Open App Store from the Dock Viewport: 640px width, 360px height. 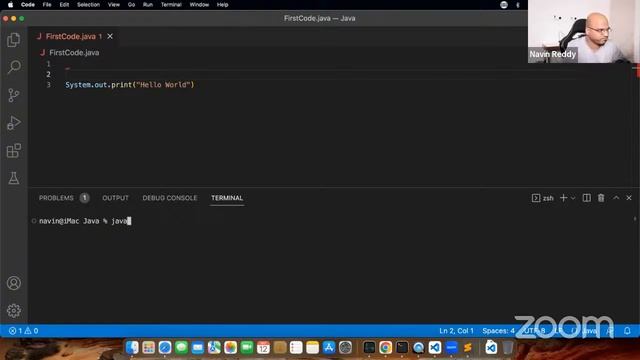click(329, 348)
